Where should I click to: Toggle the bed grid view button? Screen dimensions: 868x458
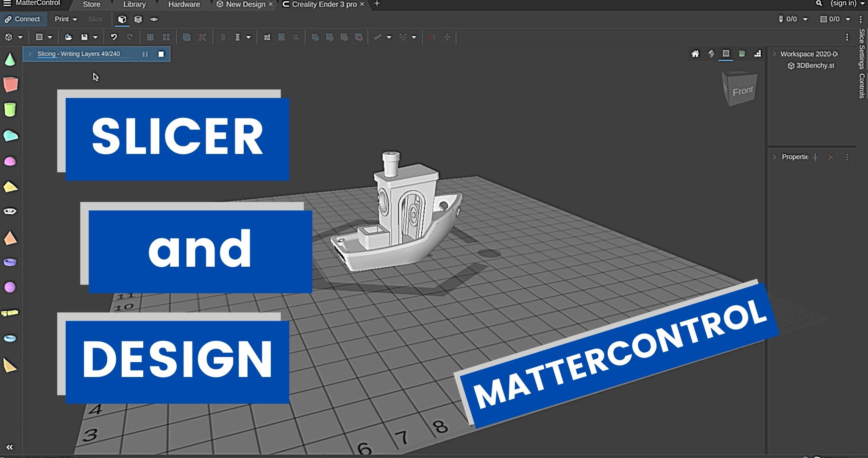pos(726,54)
